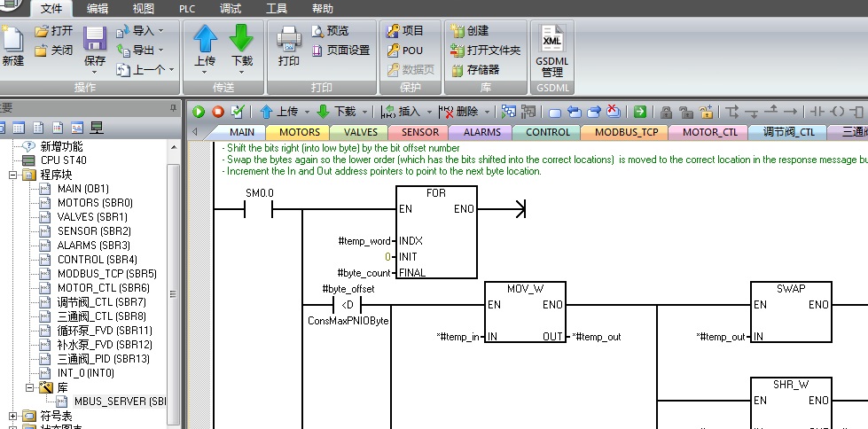Switch to the ALARMS editor tab

coord(481,132)
